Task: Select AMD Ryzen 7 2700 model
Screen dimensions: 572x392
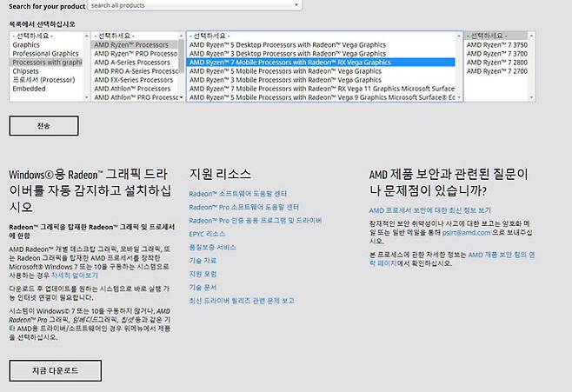Action: coord(496,71)
